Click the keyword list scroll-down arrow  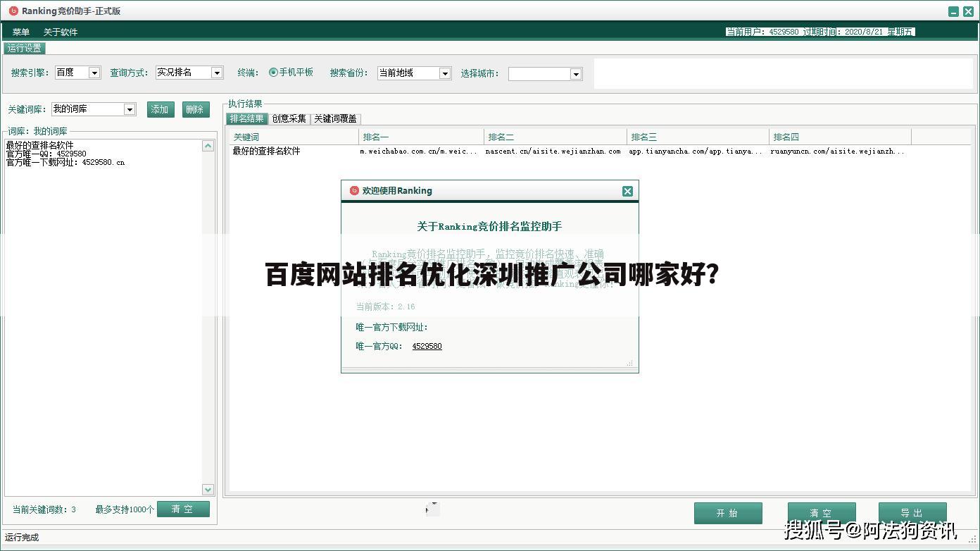click(208, 489)
